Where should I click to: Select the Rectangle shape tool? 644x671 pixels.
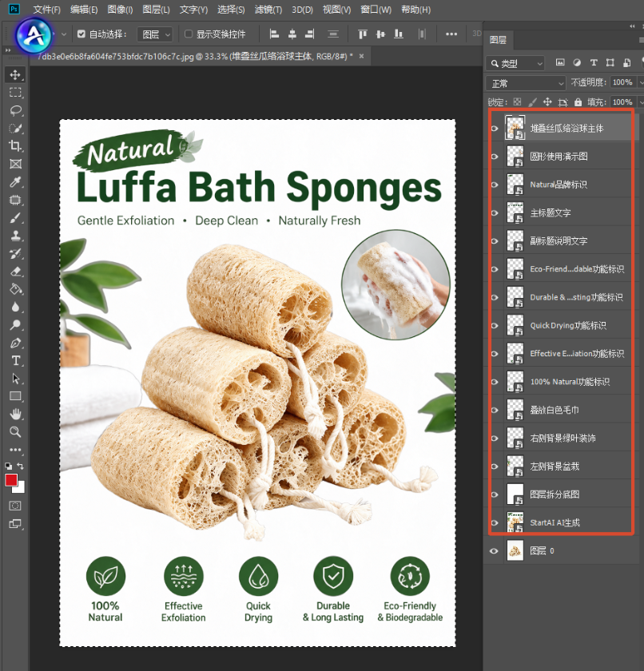tap(15, 396)
